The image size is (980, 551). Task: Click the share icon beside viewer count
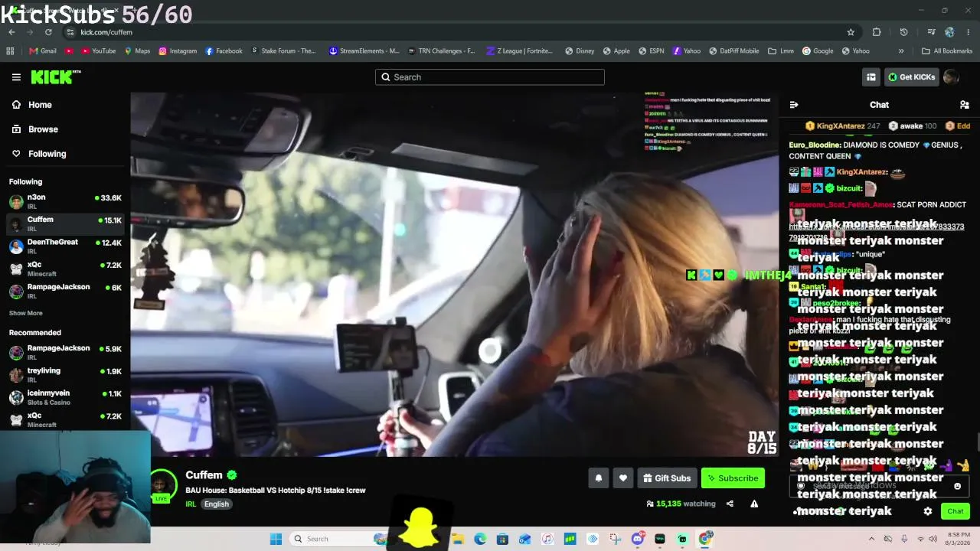[730, 504]
